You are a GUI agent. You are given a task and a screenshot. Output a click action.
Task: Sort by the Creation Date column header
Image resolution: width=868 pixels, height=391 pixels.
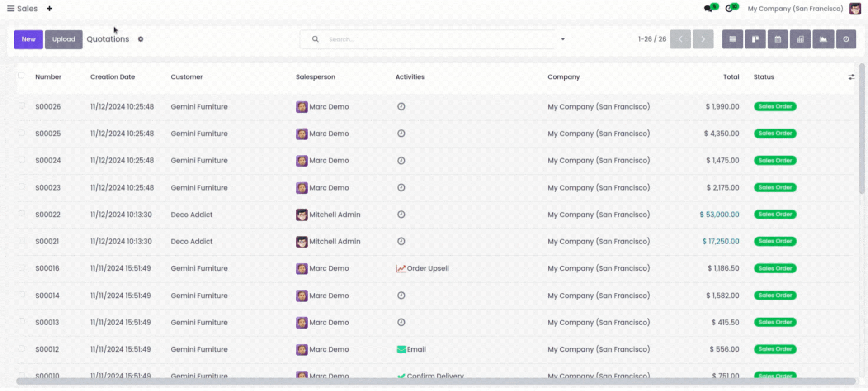click(x=113, y=77)
